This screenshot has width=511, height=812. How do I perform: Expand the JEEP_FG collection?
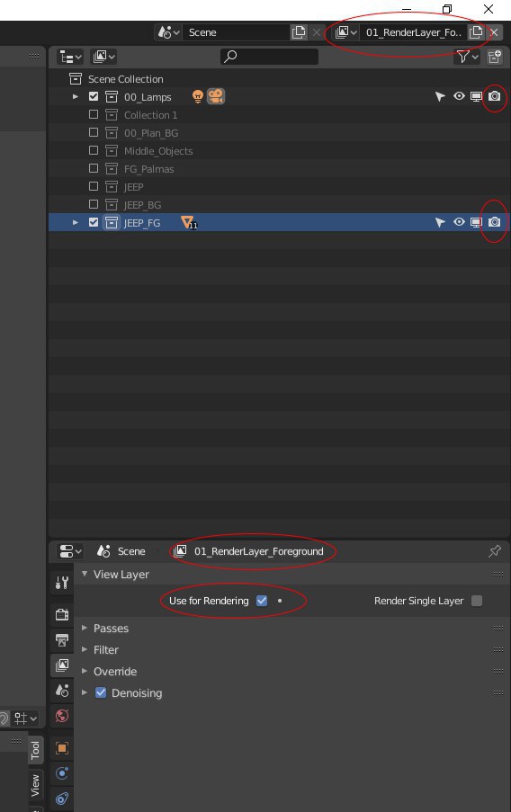76,222
